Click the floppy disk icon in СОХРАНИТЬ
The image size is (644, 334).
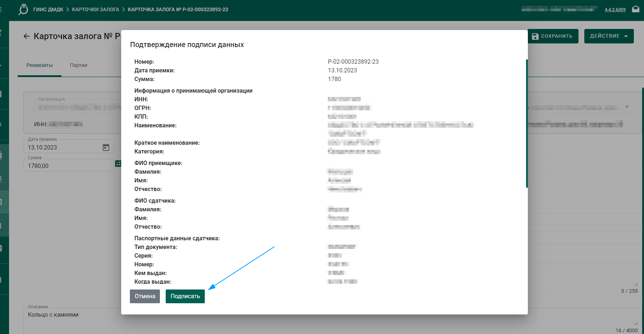pos(535,36)
